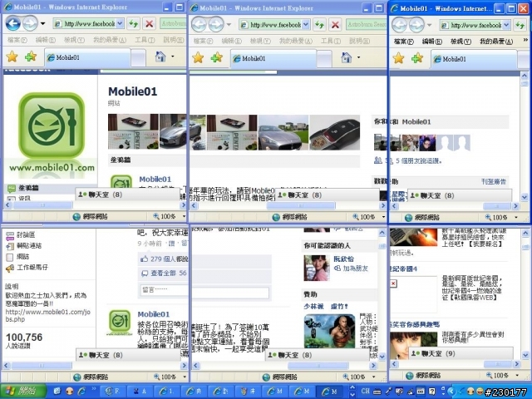The width and height of the screenshot is (532, 399).
Task: Open 編輯 menu in top-middle window
Action: tap(232, 41)
